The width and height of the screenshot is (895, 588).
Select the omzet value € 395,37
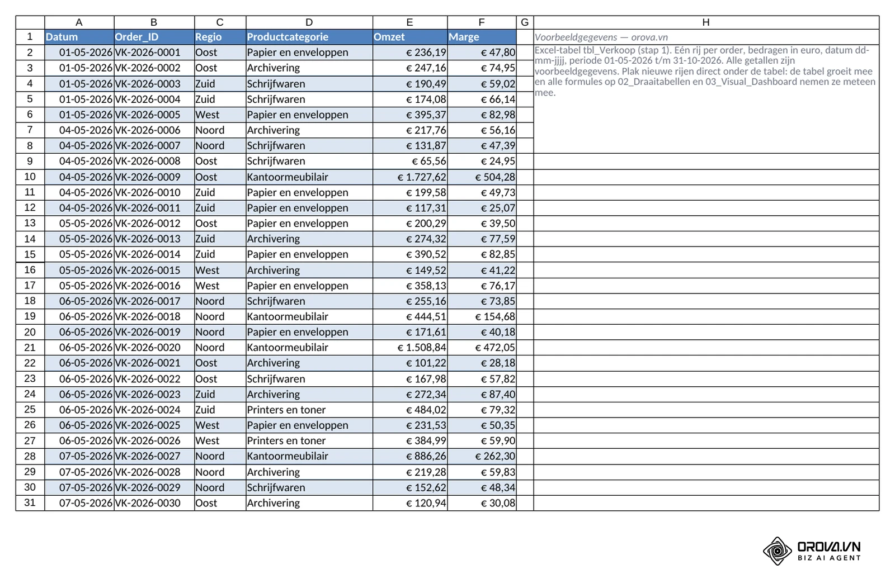click(x=410, y=115)
